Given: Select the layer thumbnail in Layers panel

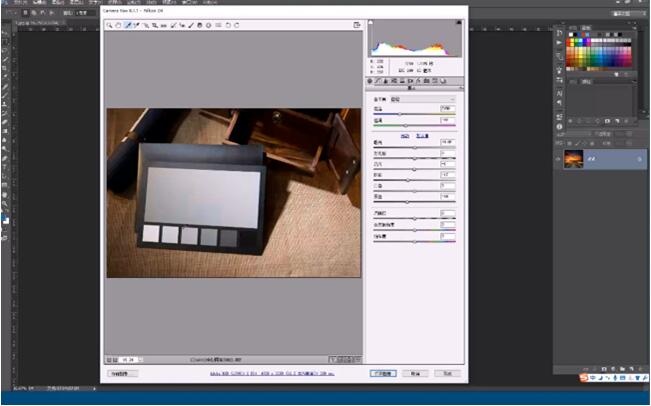Looking at the screenshot, I should tap(574, 159).
